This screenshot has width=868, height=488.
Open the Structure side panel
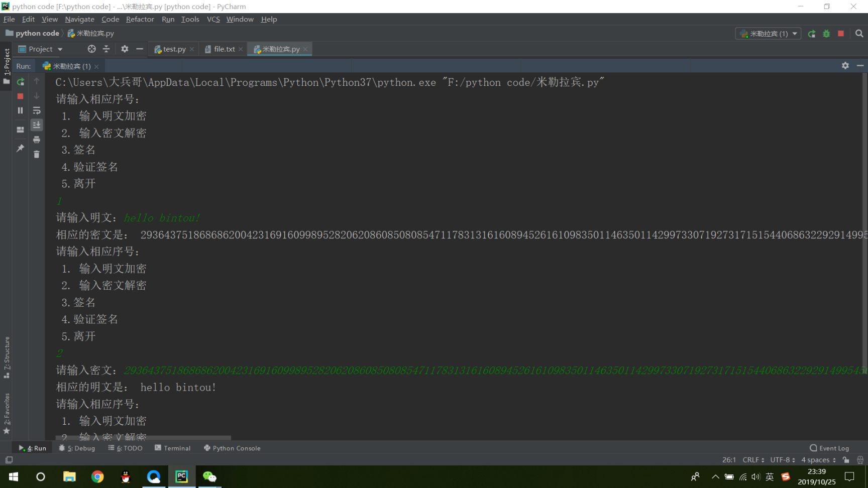coord(7,357)
